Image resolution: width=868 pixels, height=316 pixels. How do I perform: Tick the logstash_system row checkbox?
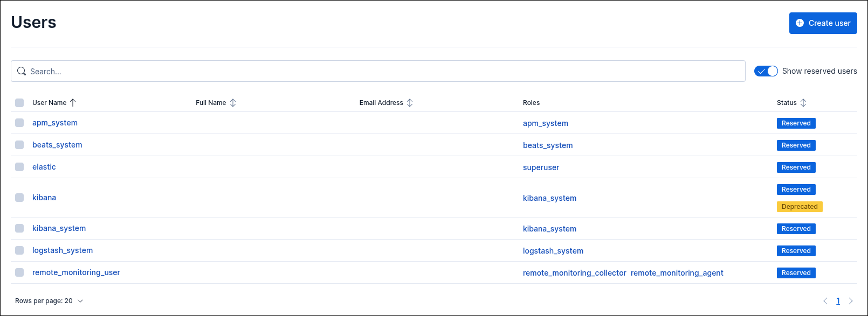click(19, 250)
